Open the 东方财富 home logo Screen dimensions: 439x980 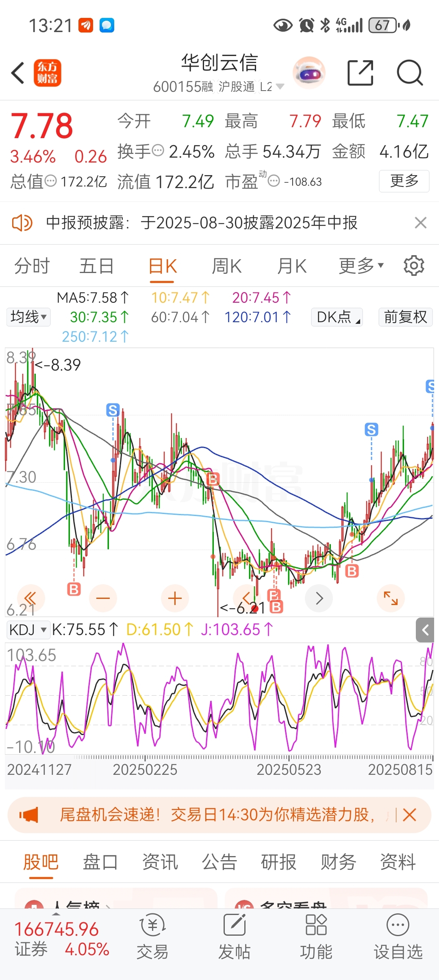coord(47,73)
